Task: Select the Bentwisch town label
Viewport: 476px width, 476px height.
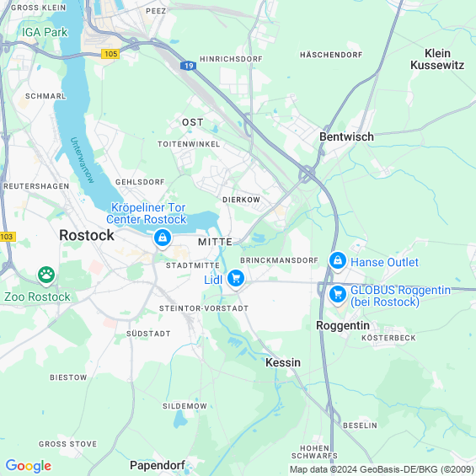Action: coord(346,137)
